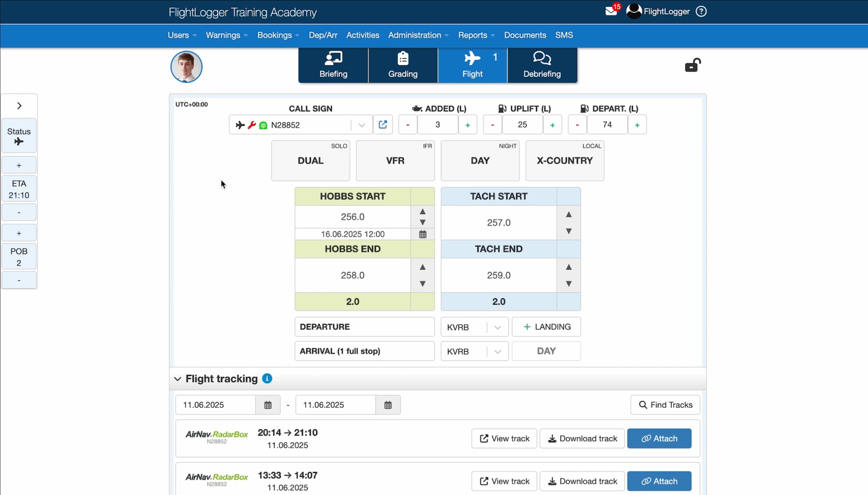The image size is (868, 495).
Task: Open aircraft N28852 via external link icon
Action: [383, 124]
